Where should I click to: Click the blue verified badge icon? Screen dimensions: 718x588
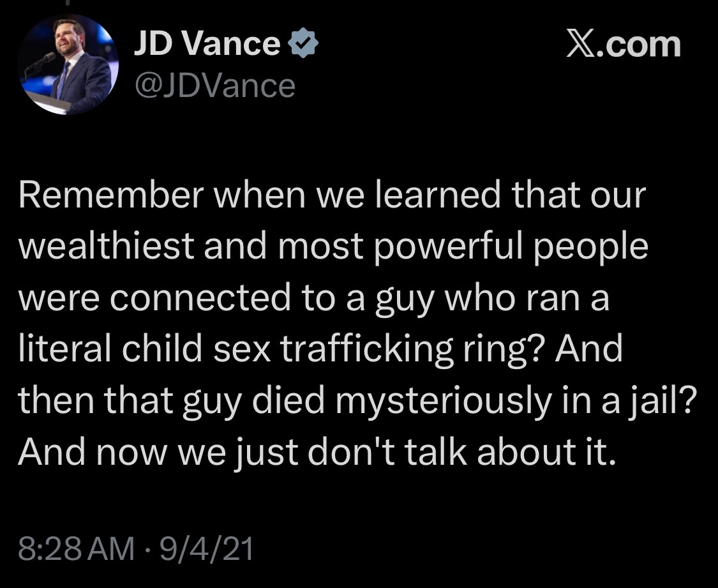(304, 46)
